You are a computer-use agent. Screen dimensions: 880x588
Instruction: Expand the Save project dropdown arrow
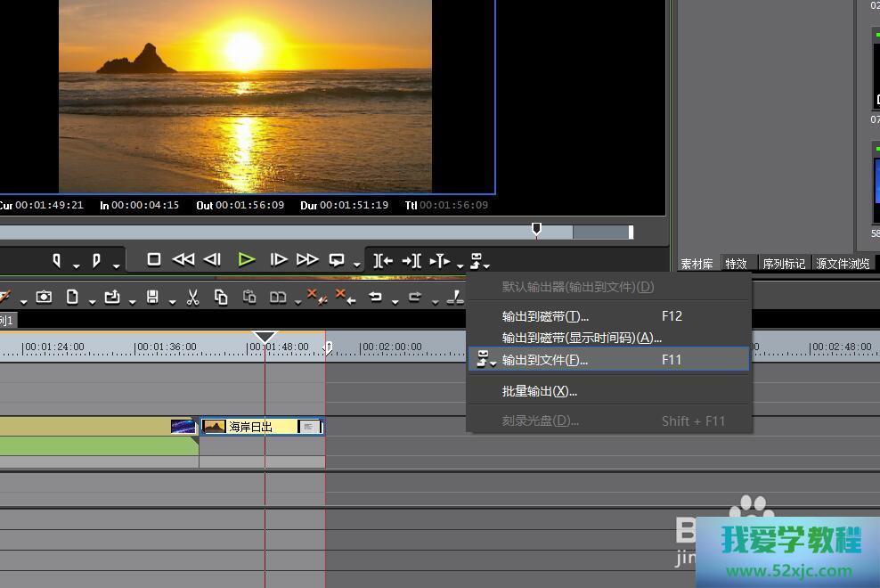point(171,302)
